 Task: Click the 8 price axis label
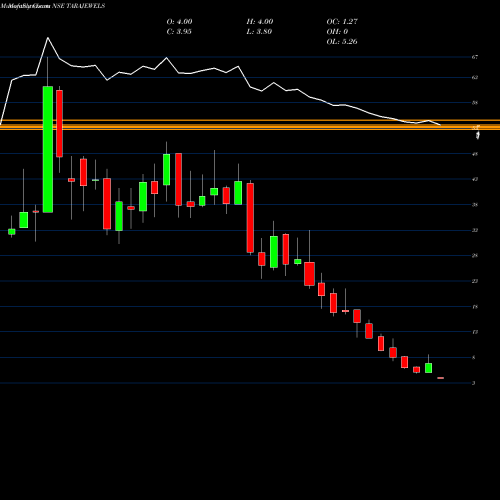474,357
